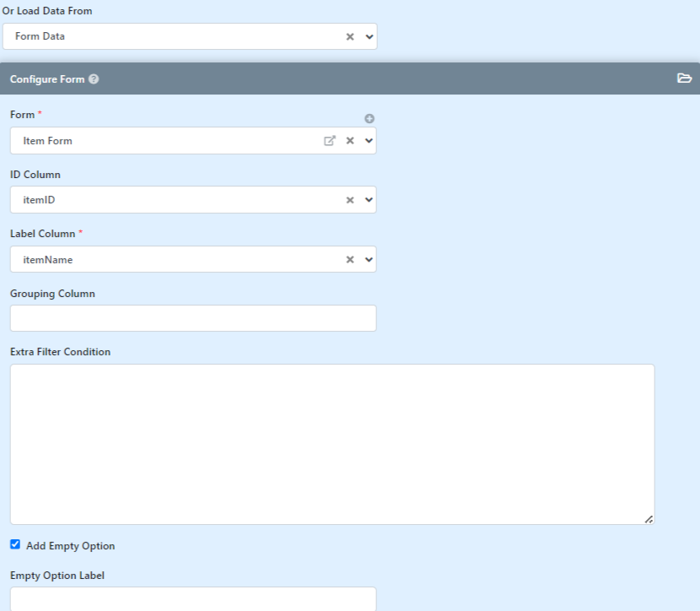
Task: Expand the Label Column dropdown arrow
Action: [x=369, y=259]
